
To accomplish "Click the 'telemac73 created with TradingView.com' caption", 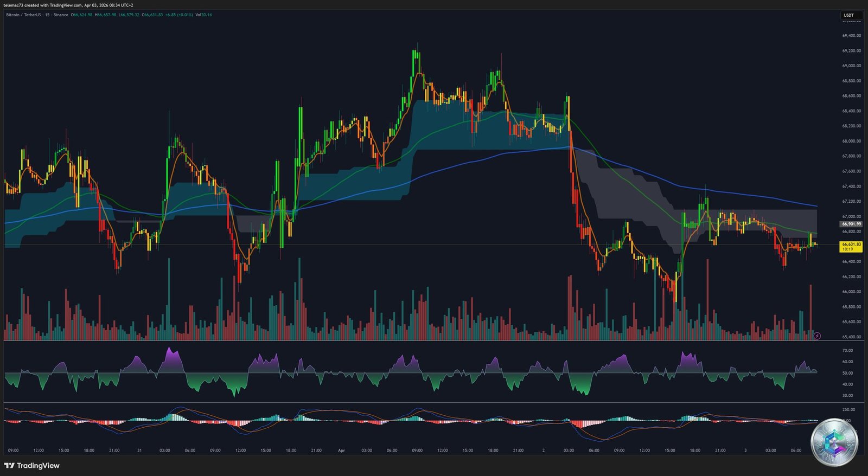I will (x=43, y=5).
